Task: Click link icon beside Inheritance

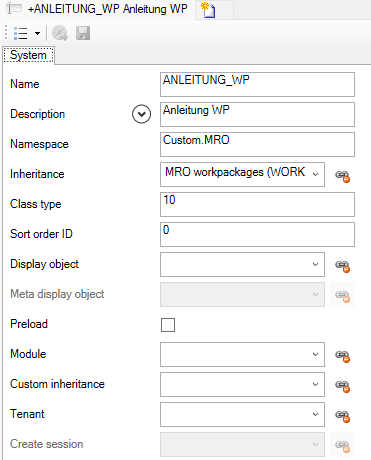Action: [342, 176]
